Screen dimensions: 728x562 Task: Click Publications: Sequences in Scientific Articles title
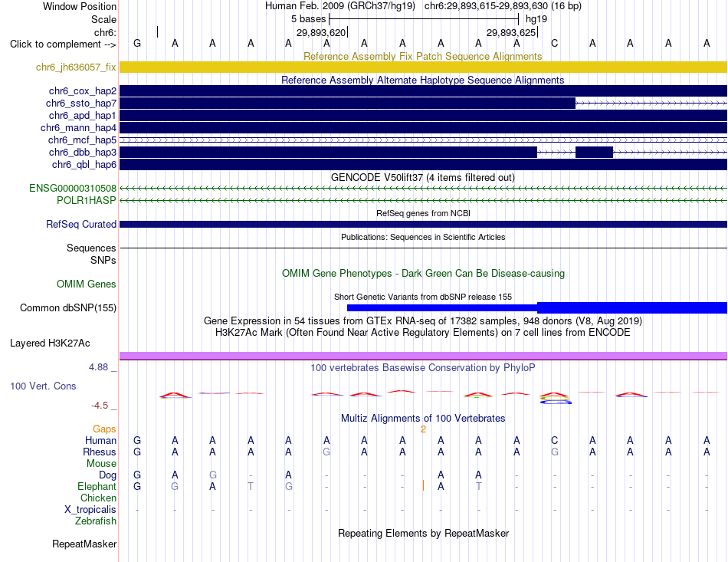[x=423, y=237]
